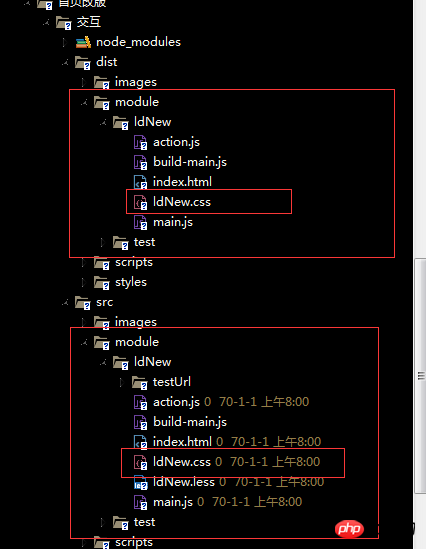Screen dimensions: 426x549
Task: Select action.js in dist ldNew folder
Action: tap(176, 142)
